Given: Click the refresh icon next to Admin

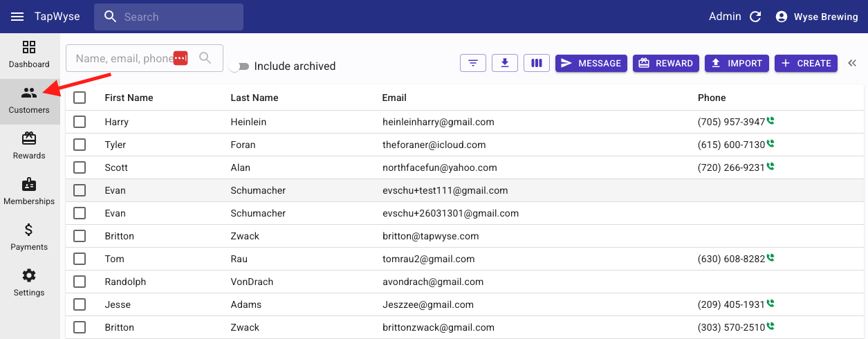Looking at the screenshot, I should 755,17.
